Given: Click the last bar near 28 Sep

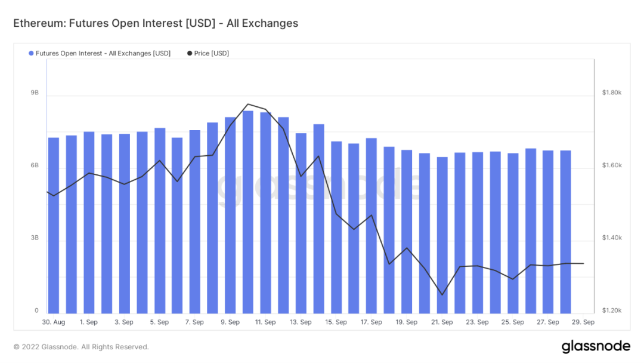Looking at the screenshot, I should coord(565,232).
